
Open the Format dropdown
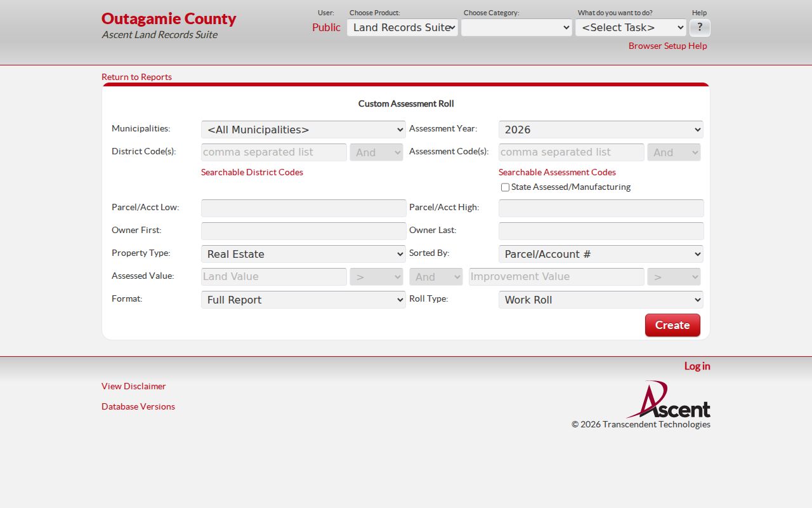pyautogui.click(x=303, y=300)
